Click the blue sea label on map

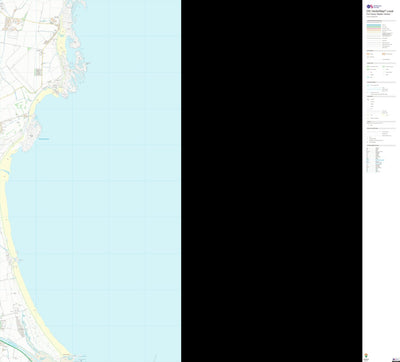point(44,139)
